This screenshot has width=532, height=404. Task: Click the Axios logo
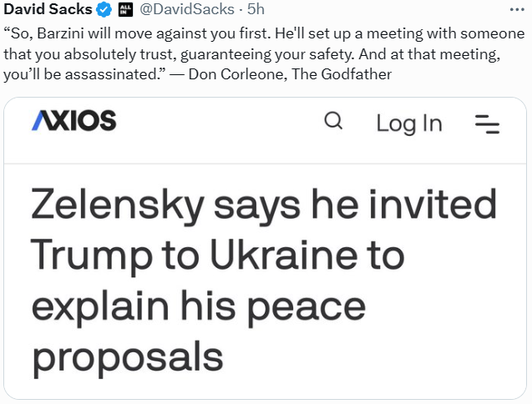coord(73,122)
